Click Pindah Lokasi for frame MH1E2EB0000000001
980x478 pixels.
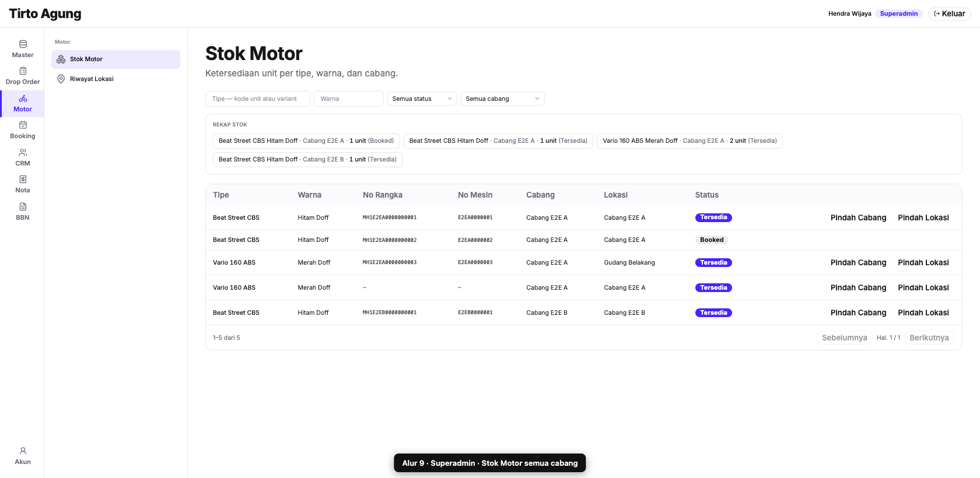click(923, 313)
